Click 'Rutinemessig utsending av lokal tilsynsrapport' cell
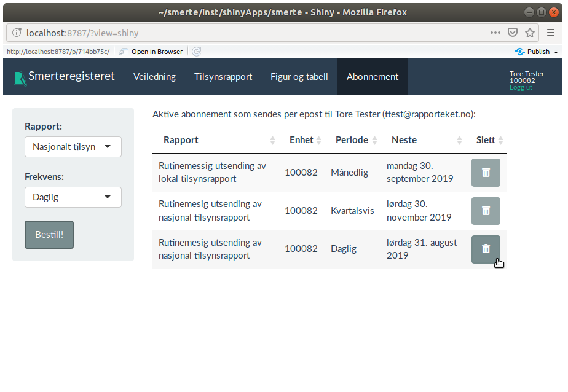The image size is (568, 392). click(216, 173)
